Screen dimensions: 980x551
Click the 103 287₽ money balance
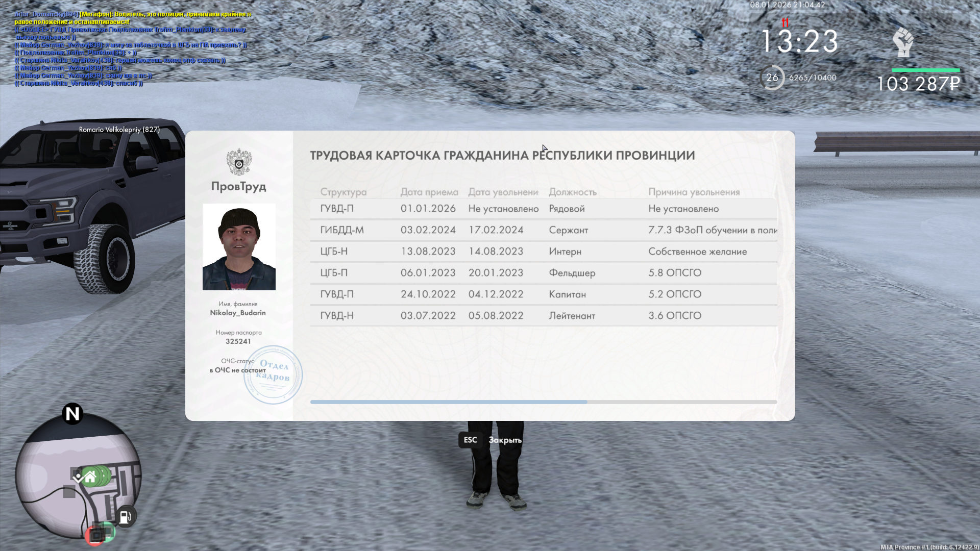[x=918, y=84]
